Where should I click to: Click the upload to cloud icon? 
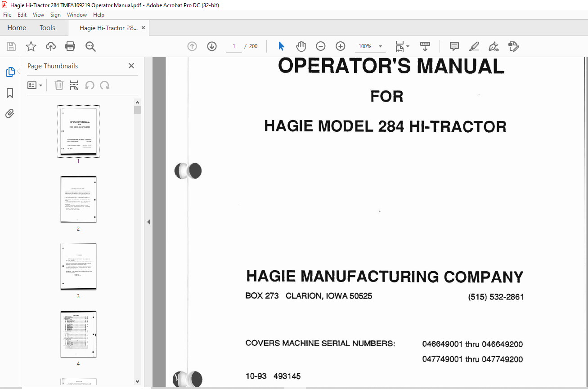(x=51, y=46)
